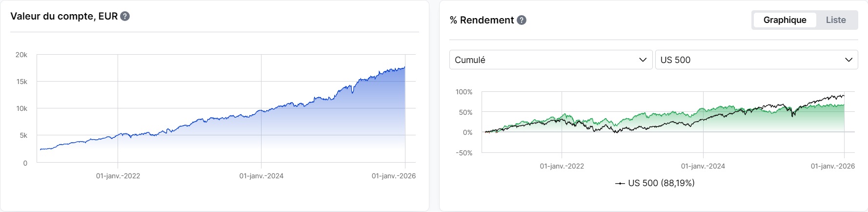The height and width of the screenshot is (212, 868).
Task: Click the % Rendement panel title
Action: [x=482, y=20]
